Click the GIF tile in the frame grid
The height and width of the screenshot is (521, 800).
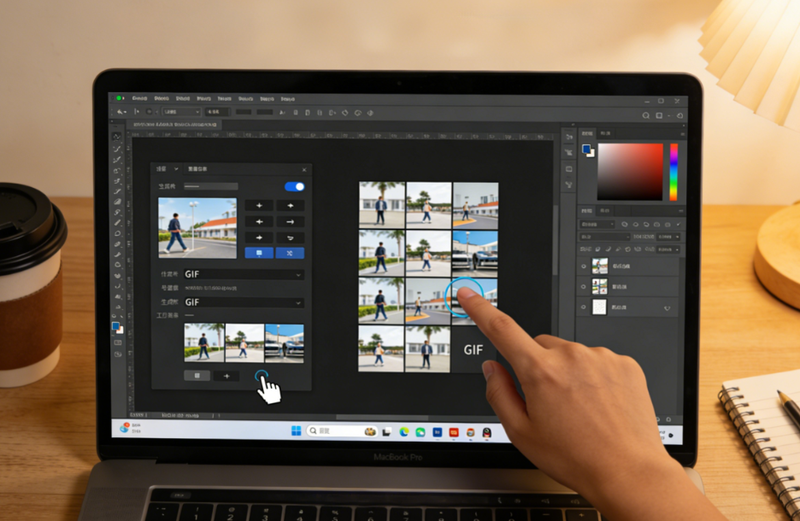[475, 351]
